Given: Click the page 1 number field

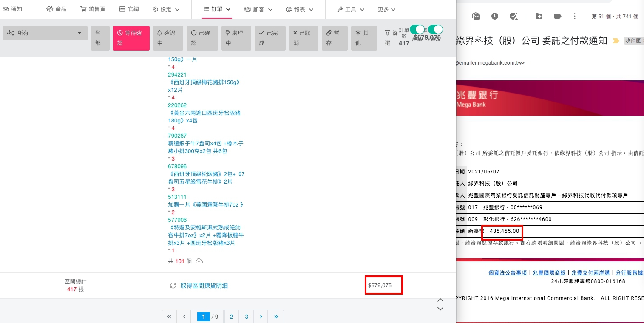Looking at the screenshot, I should (204, 317).
